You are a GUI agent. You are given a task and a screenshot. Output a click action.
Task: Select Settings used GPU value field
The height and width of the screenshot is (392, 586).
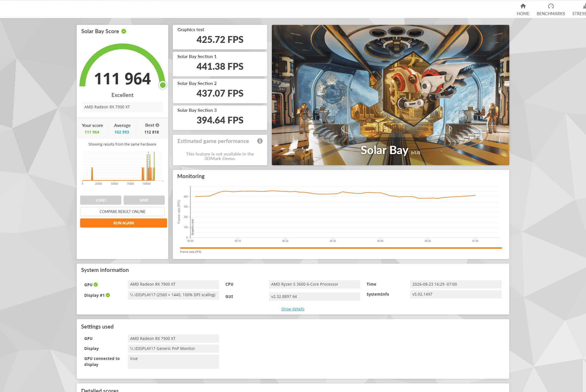click(x=173, y=339)
